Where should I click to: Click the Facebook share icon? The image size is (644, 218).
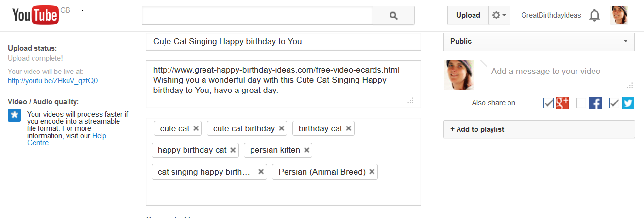pyautogui.click(x=595, y=103)
